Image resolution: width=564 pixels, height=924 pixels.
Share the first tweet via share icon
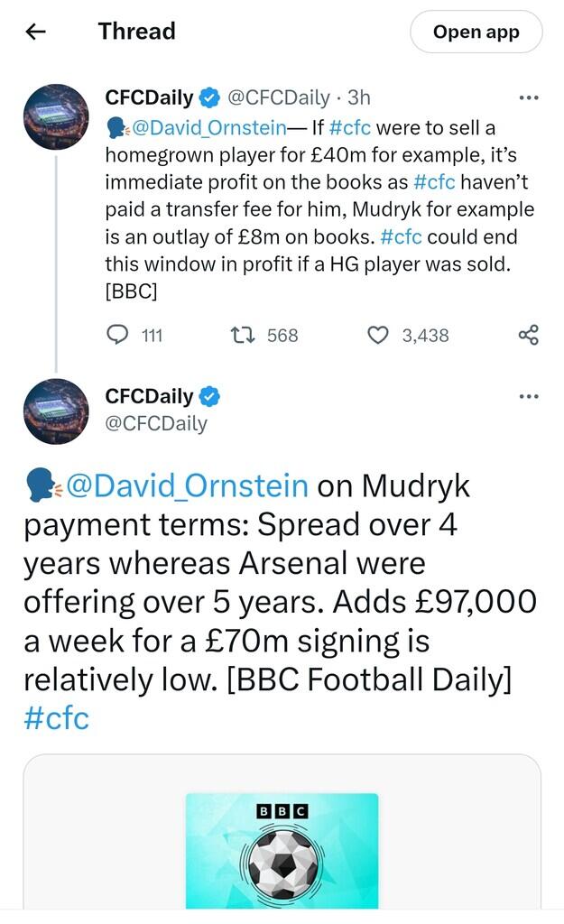529,336
